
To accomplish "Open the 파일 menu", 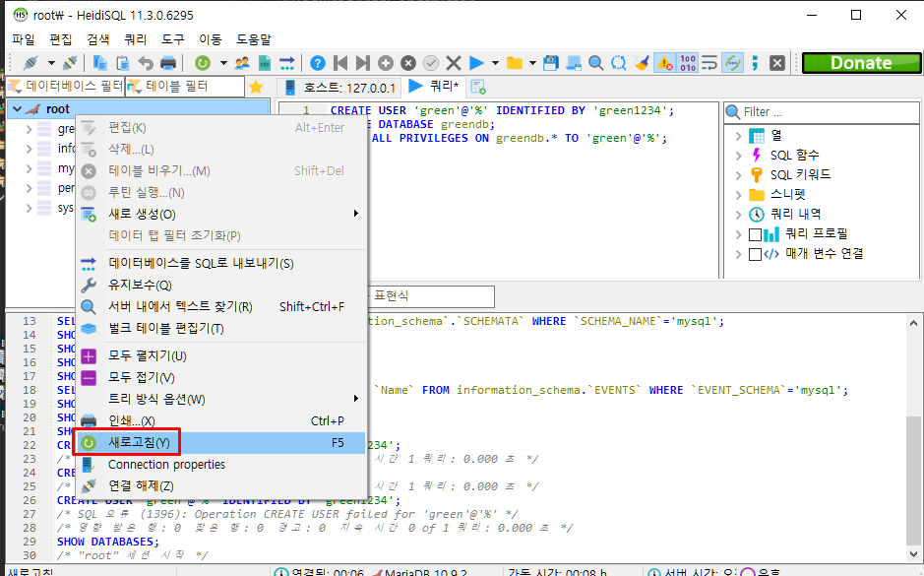I will 24,39.
